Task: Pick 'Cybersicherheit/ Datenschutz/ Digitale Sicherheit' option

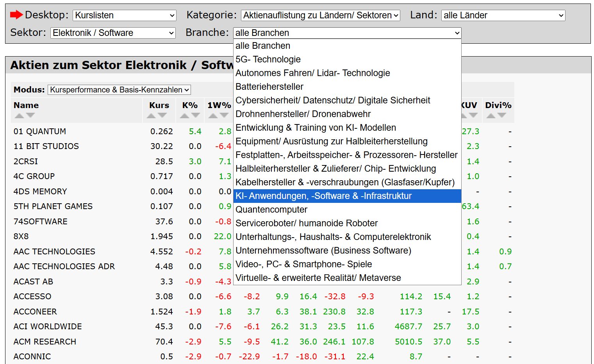Action: 347,100
